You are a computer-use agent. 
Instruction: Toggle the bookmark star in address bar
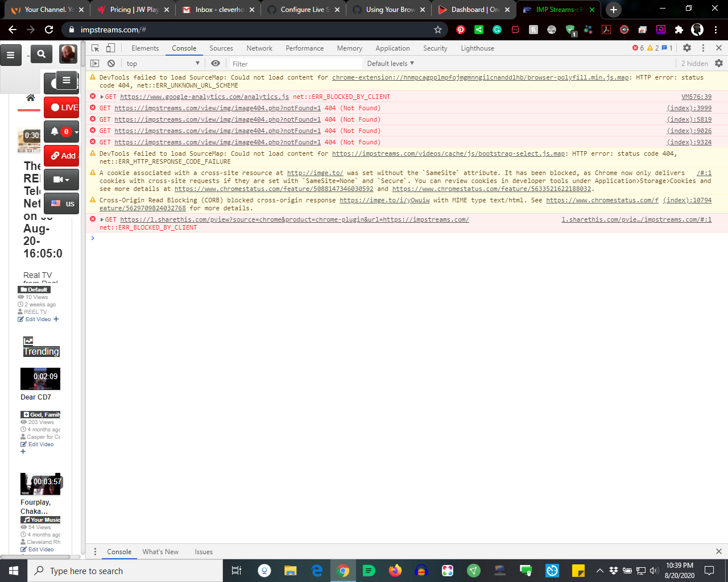click(438, 28)
